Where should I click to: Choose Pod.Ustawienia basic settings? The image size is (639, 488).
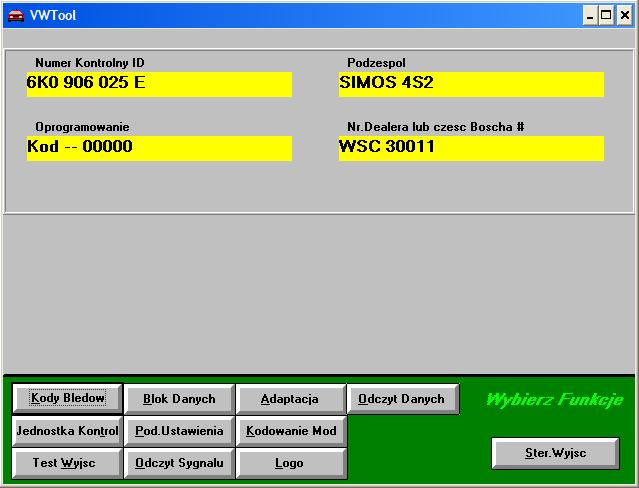tap(179, 431)
